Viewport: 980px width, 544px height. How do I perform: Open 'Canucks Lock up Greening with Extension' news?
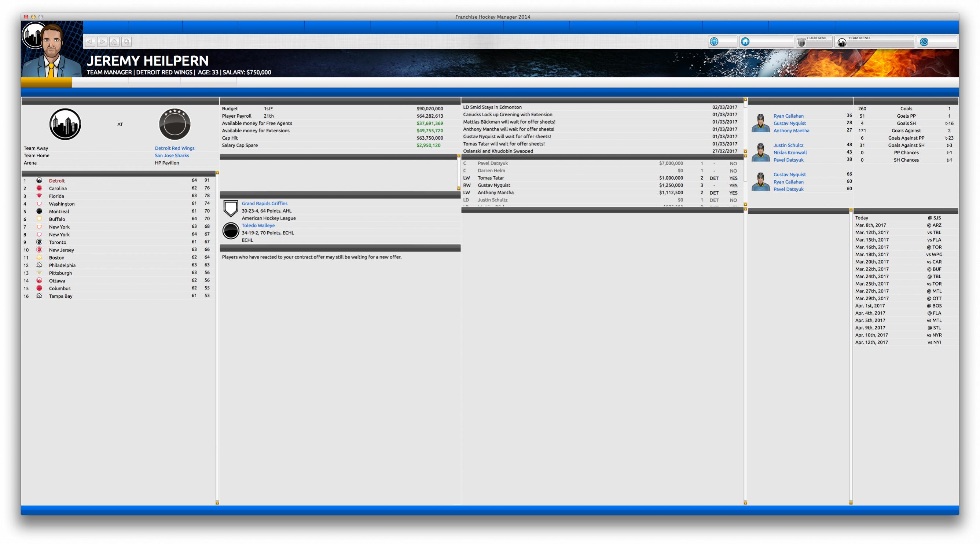tap(507, 114)
